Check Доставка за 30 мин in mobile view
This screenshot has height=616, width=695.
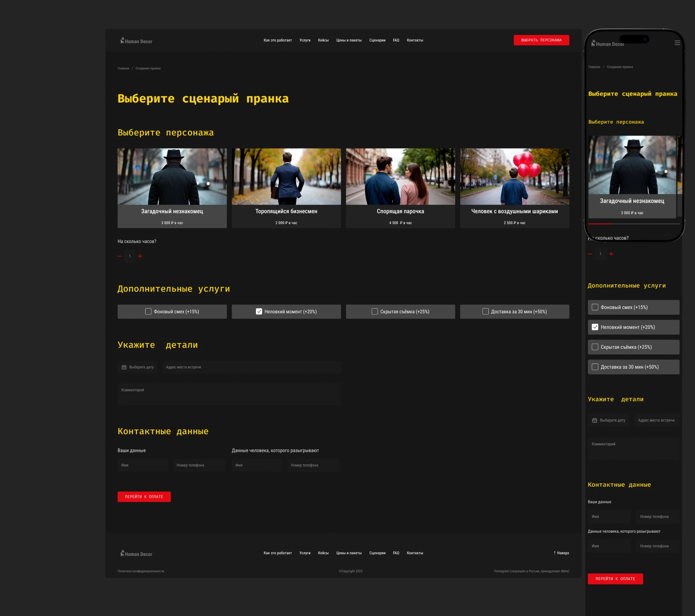(x=595, y=367)
